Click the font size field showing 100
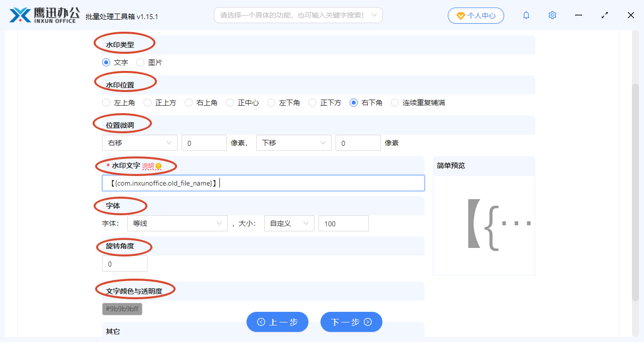 point(344,223)
